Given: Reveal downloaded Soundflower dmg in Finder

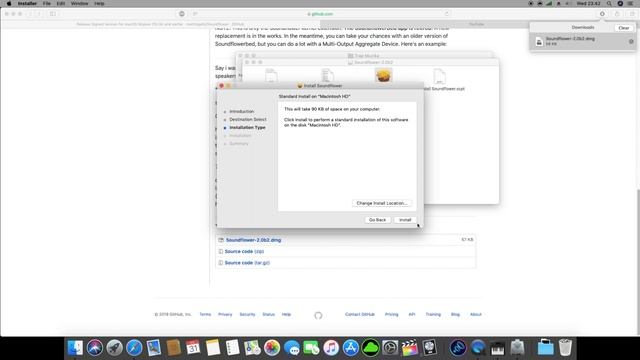Looking at the screenshot, I should tap(631, 41).
